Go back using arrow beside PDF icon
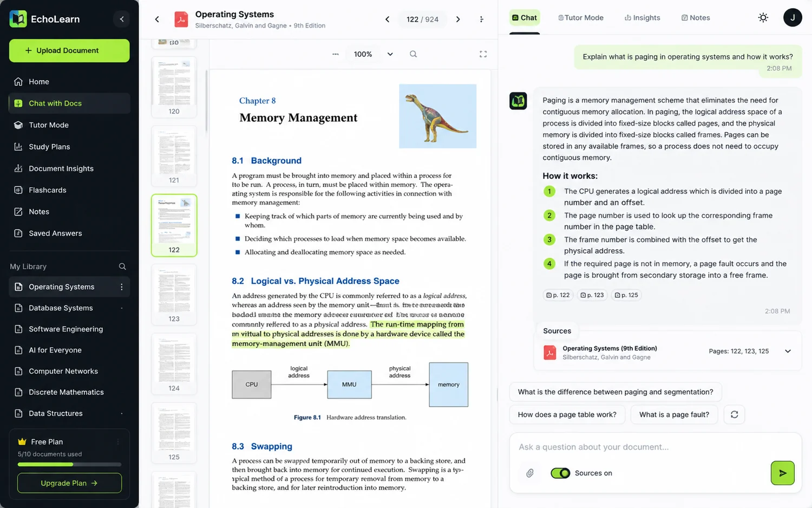812x508 pixels. (x=157, y=19)
